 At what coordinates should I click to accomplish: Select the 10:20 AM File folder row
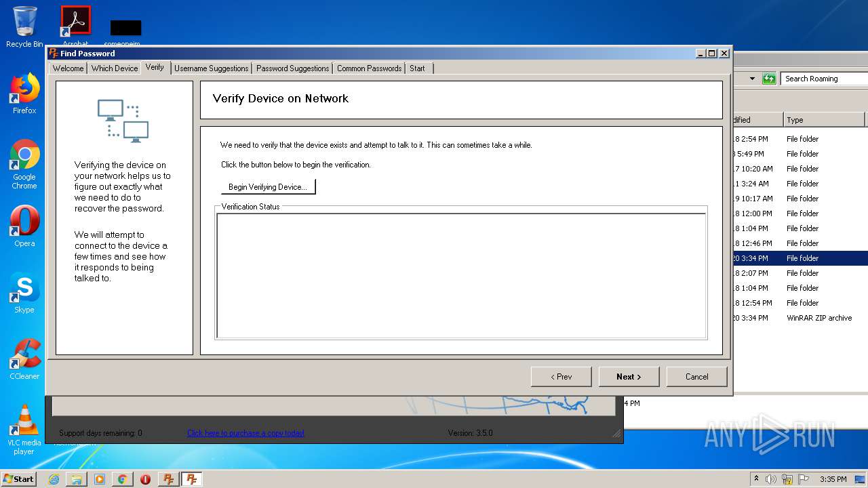point(800,169)
